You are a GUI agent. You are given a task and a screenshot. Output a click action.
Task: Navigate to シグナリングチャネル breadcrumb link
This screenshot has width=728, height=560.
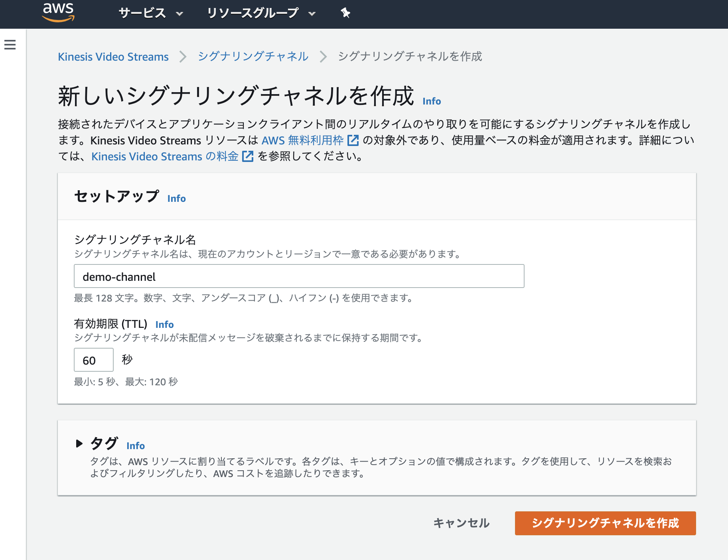[x=253, y=57]
